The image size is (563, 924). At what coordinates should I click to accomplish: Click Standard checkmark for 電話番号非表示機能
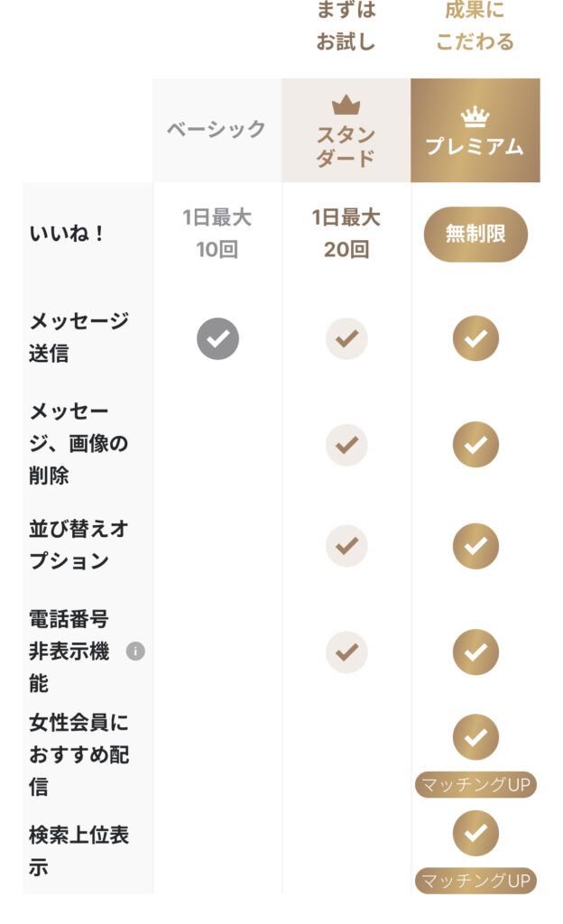coord(346,651)
